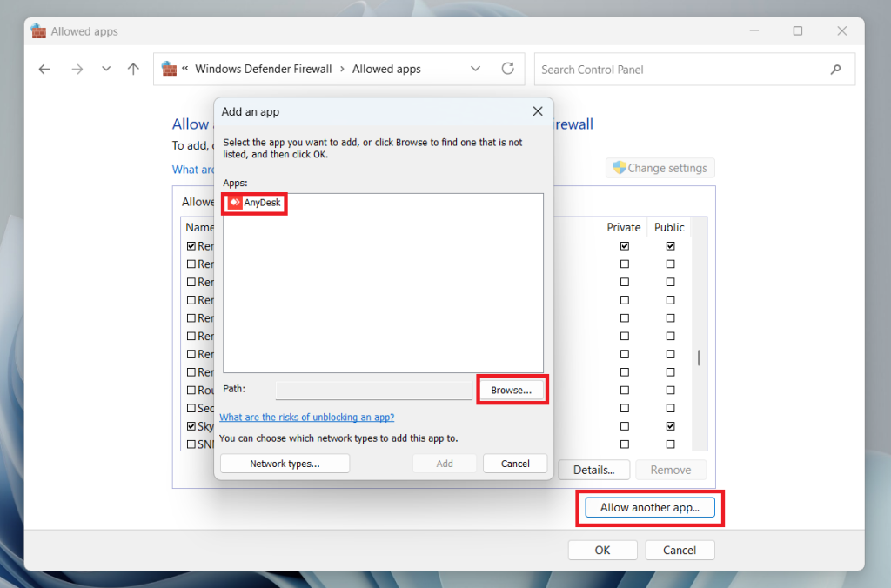Click the firewall icon in the address bar
891x588 pixels.
[x=169, y=69]
